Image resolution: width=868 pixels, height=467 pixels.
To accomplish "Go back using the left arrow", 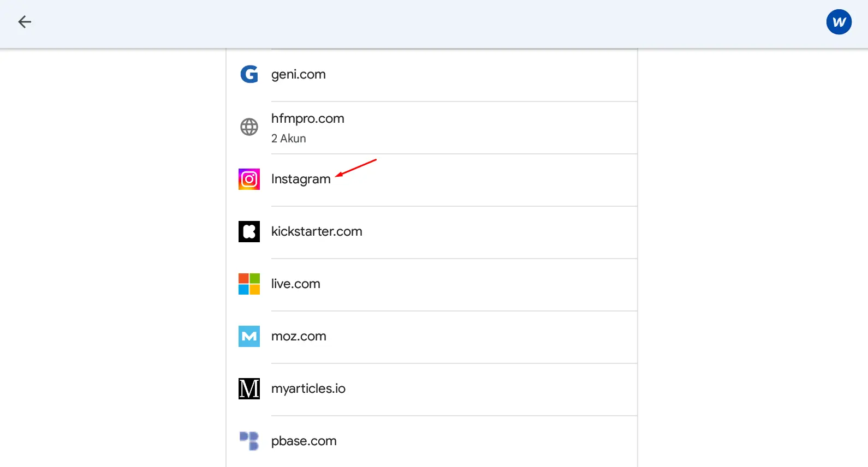I will (25, 22).
